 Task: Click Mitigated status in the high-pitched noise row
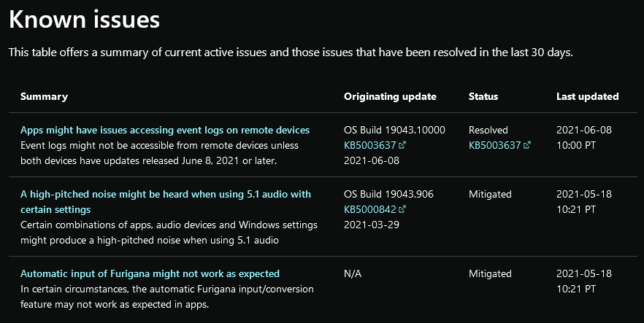click(491, 194)
